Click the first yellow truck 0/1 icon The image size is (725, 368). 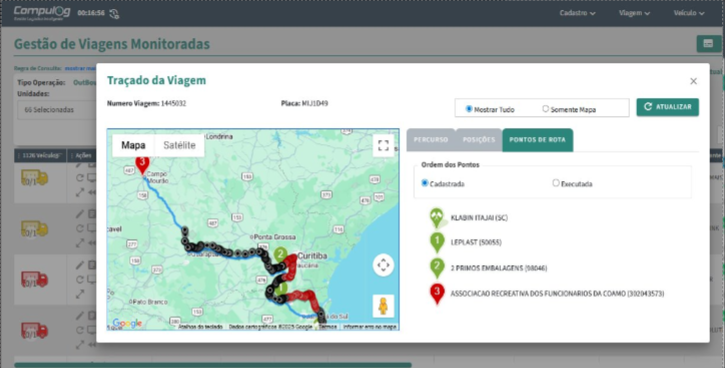click(35, 178)
